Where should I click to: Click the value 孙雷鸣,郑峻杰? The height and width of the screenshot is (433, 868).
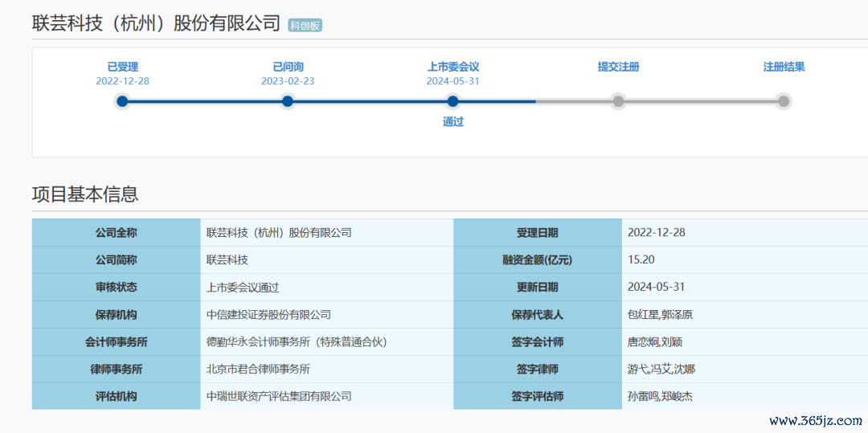tap(661, 396)
